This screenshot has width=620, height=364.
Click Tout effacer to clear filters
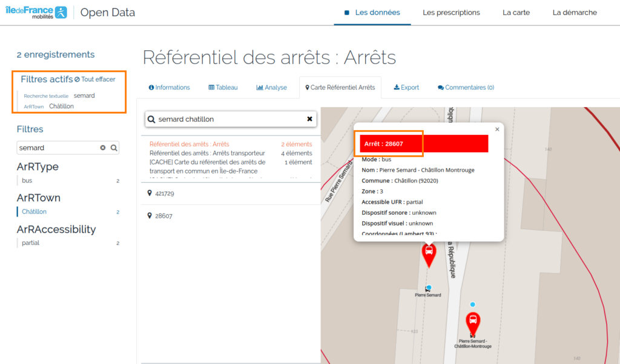[x=94, y=79]
